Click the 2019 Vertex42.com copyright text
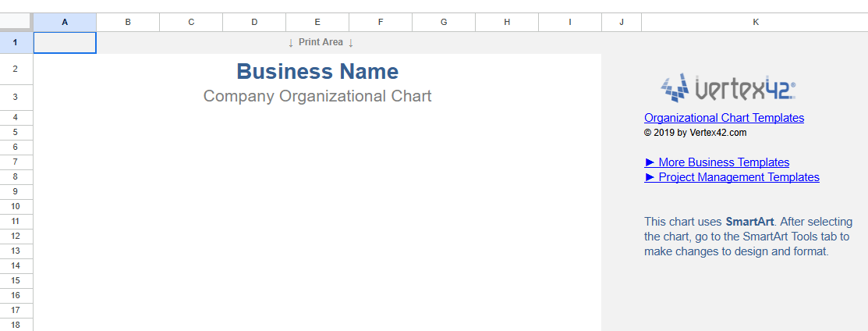Image resolution: width=868 pixels, height=331 pixels. (x=695, y=133)
